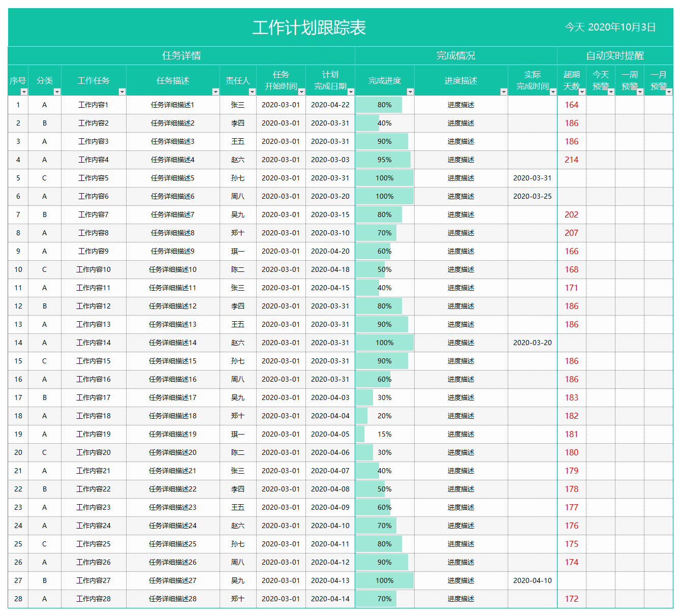The height and width of the screenshot is (616, 681).
Task: Select the 进度描述 cell in row 7
Action: click(461, 214)
